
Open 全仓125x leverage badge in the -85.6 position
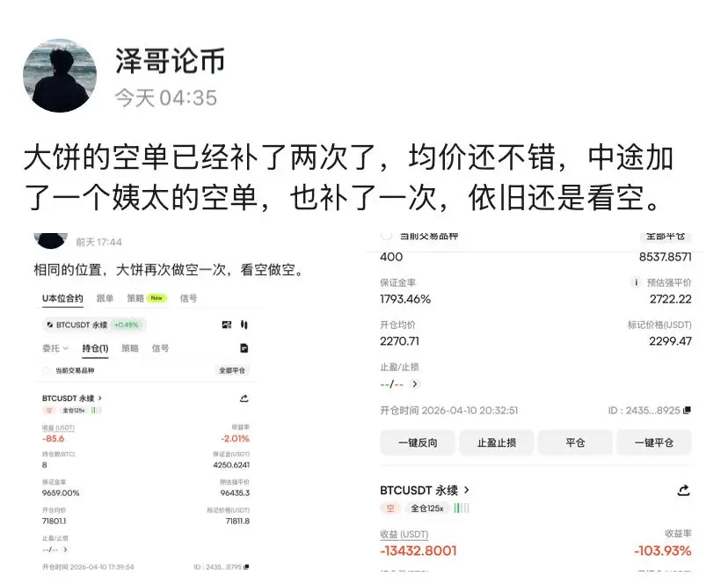point(73,410)
